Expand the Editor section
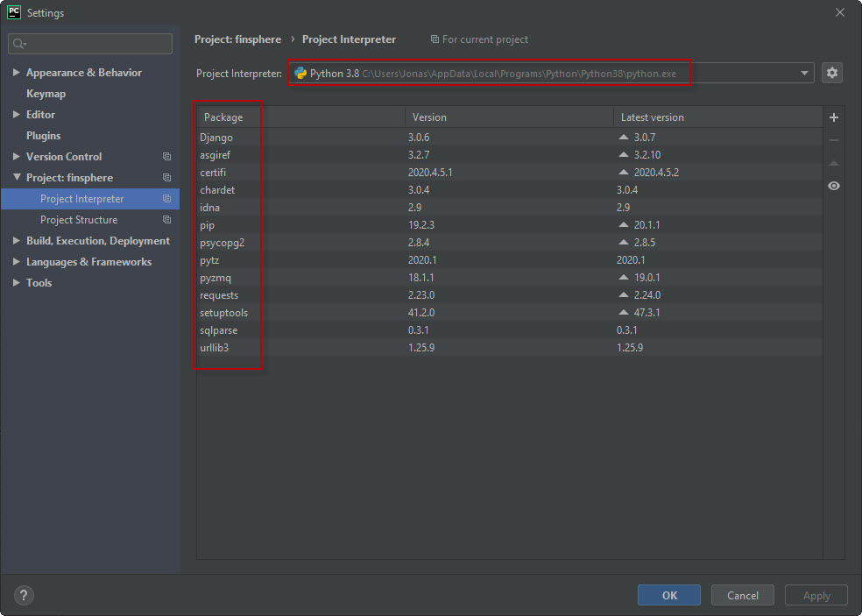Viewport: 862px width, 616px height. coord(16,115)
